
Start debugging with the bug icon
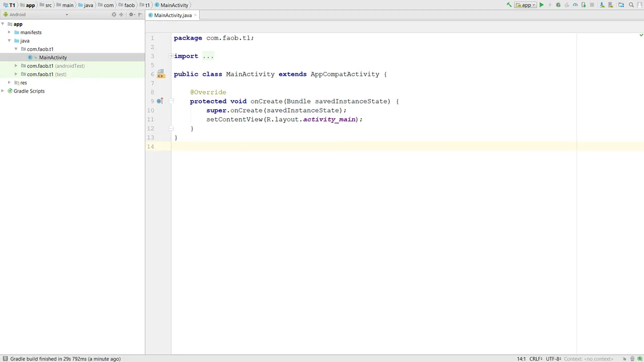tap(558, 5)
